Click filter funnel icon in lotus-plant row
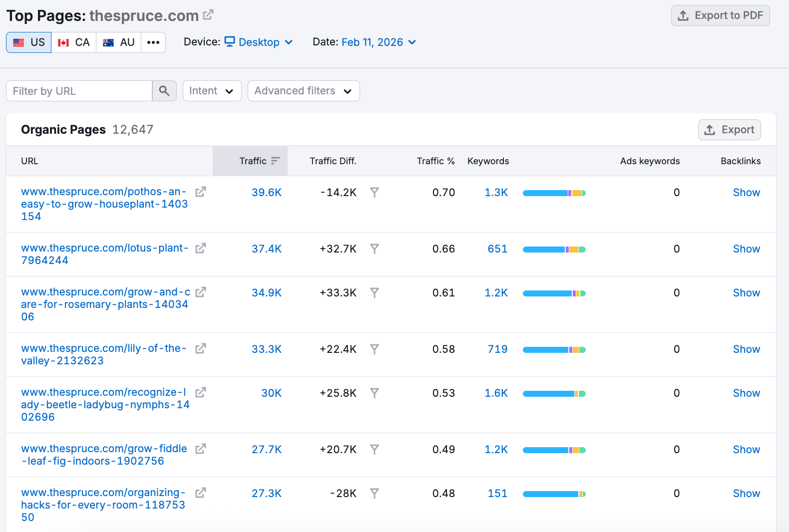This screenshot has width=789, height=532. click(x=374, y=249)
